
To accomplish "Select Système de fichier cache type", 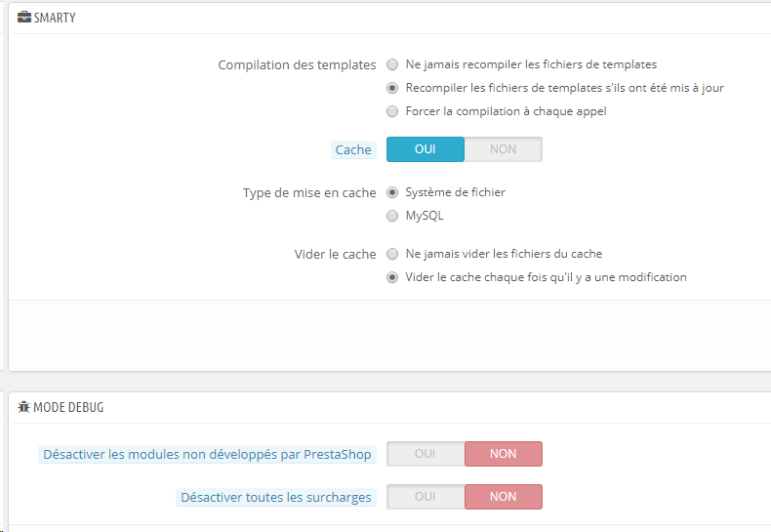I will 392,192.
